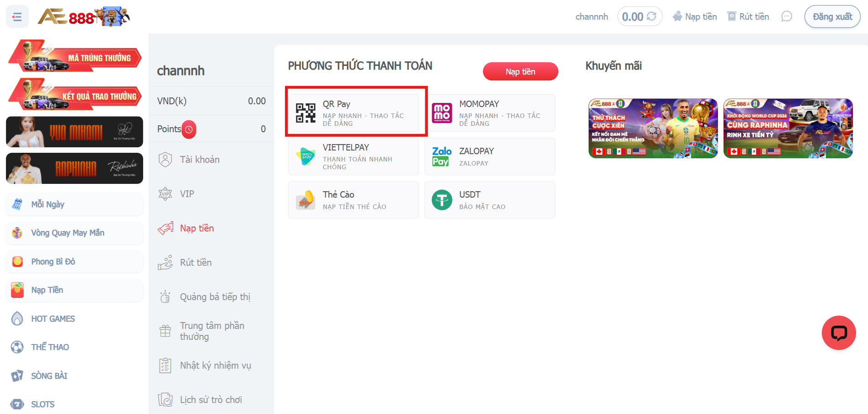Click the MoMo logo icon
Image resolution: width=868 pixels, height=414 pixels.
tap(442, 113)
